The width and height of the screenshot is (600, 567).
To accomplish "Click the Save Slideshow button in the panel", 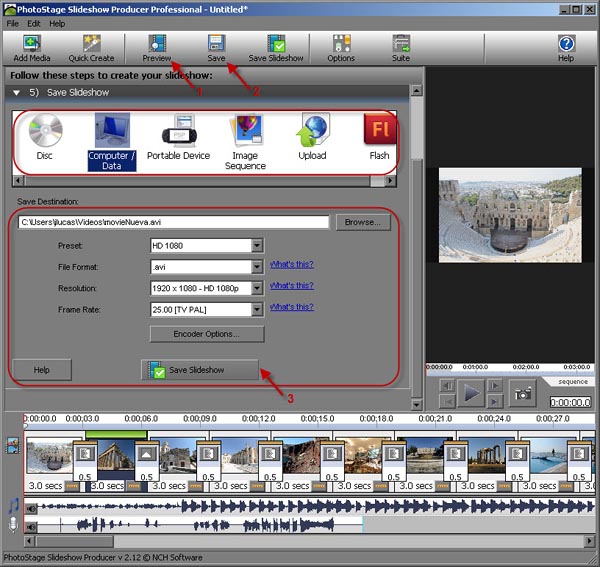I will 200,370.
